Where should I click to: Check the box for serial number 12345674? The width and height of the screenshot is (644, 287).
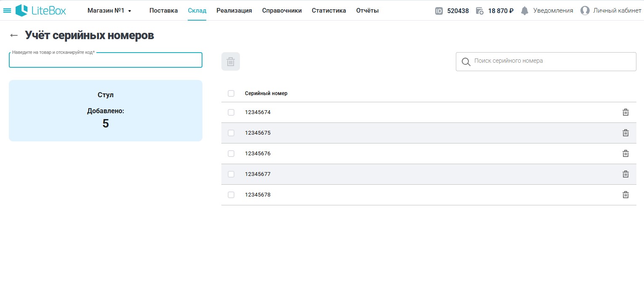pos(231,112)
